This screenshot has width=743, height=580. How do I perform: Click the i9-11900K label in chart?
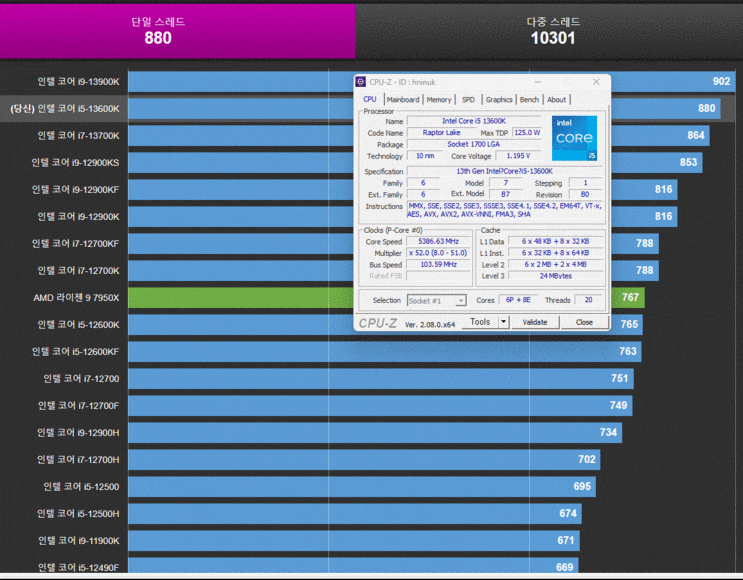[x=79, y=541]
